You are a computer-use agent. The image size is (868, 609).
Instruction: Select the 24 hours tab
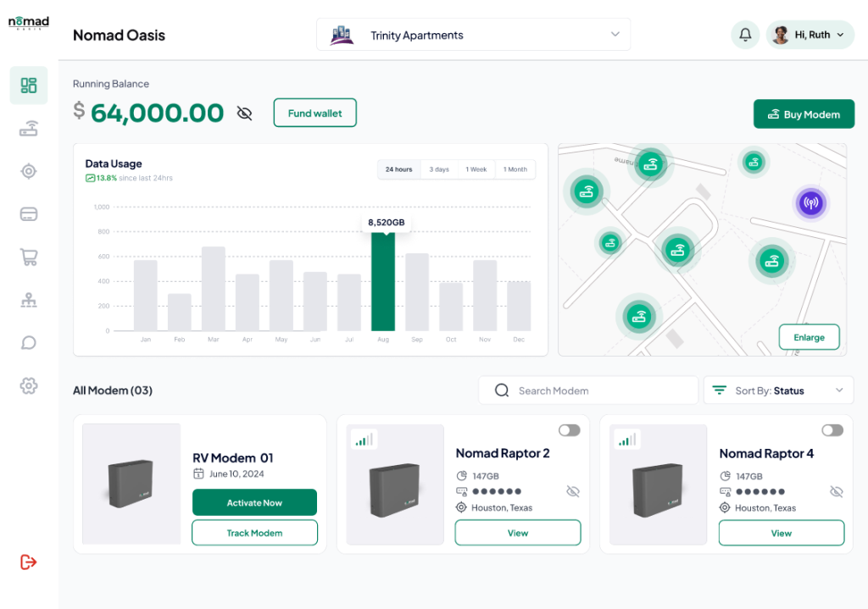[x=399, y=169]
